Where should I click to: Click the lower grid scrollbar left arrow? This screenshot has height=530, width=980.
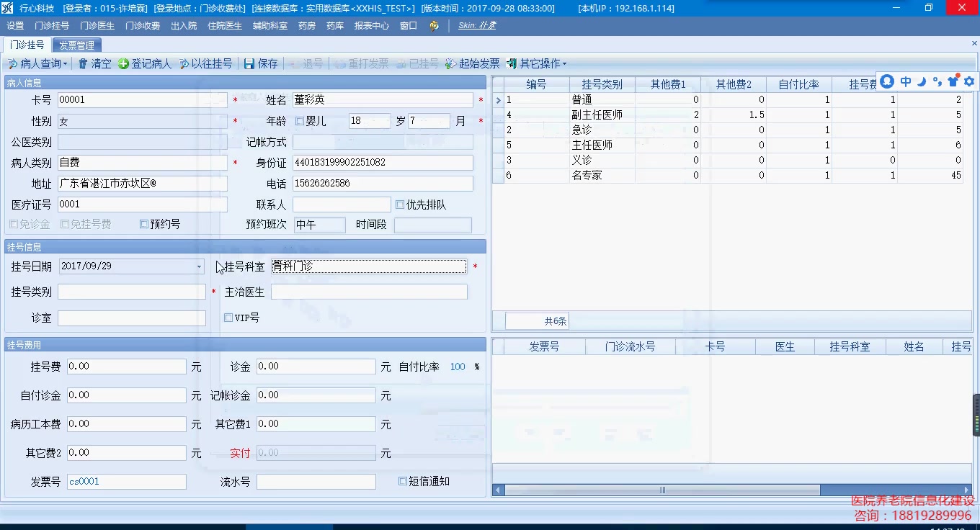click(x=498, y=490)
